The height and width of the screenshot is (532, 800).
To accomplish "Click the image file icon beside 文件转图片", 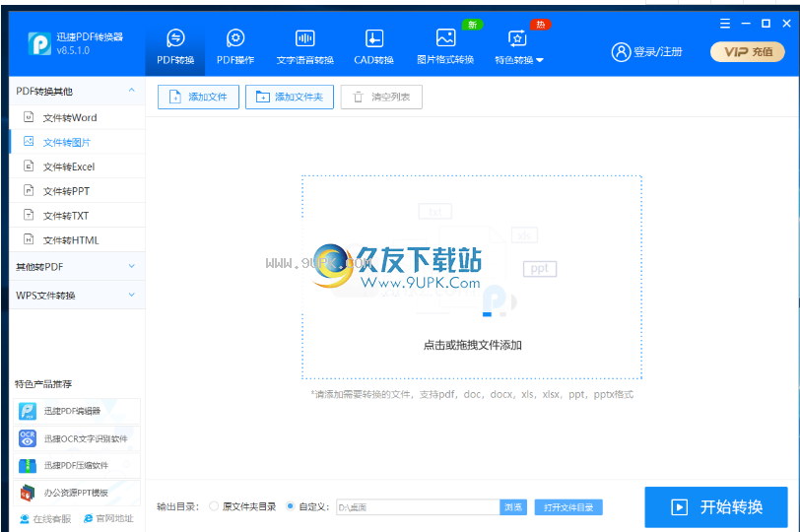I will pos(30,141).
